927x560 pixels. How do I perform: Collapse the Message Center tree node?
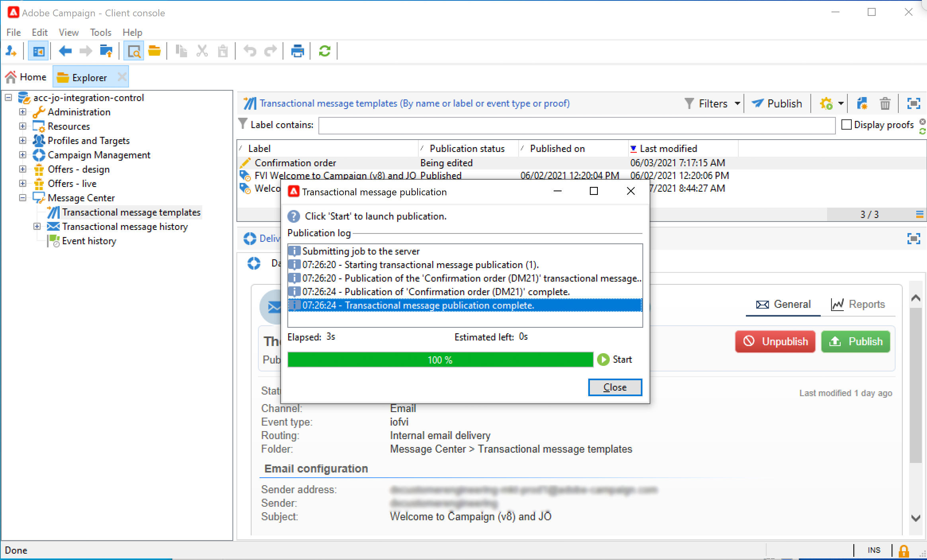point(23,198)
